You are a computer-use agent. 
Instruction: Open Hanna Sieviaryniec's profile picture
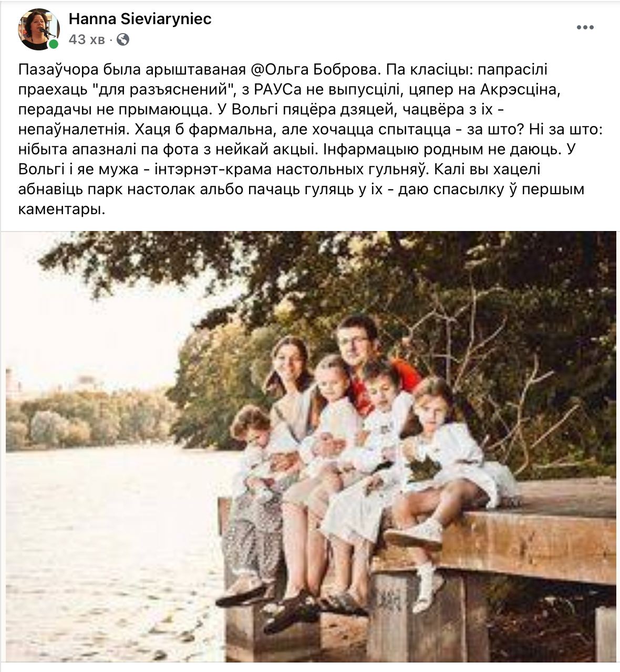(x=38, y=29)
